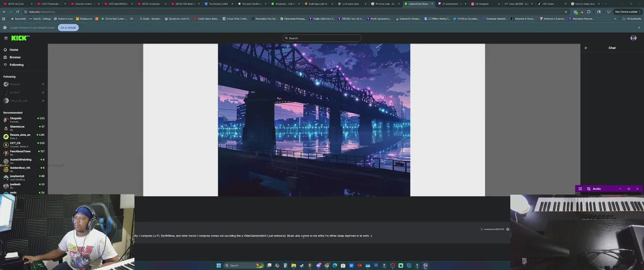The image size is (644, 270).
Task: Click the Windows taskbar Search box
Action: coord(244,265)
